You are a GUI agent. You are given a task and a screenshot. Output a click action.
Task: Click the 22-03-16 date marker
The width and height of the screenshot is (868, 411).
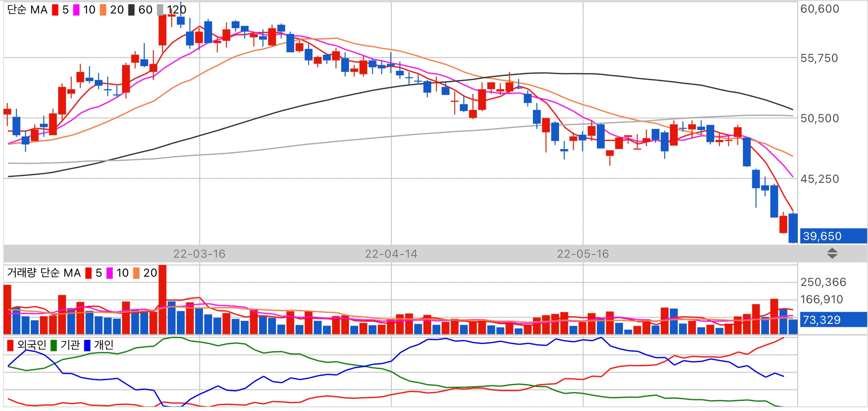(199, 254)
